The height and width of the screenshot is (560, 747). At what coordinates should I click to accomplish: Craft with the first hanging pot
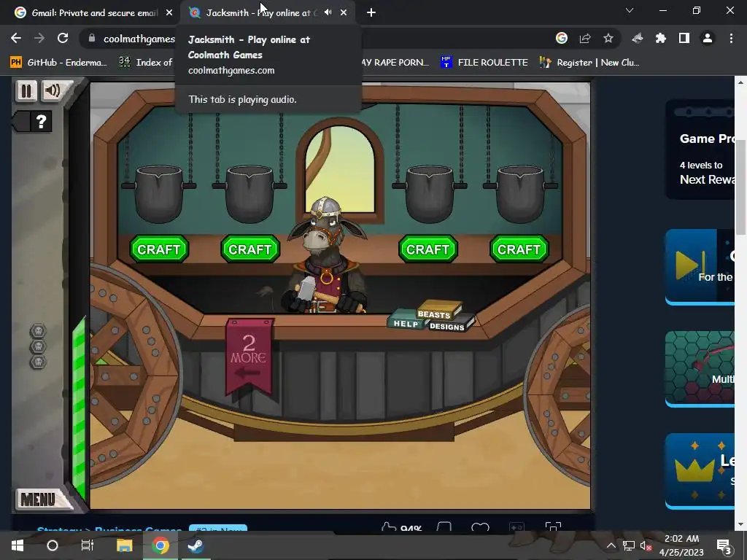click(159, 249)
